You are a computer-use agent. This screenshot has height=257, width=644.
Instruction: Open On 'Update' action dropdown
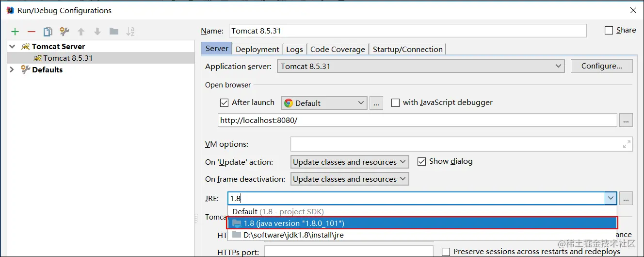point(350,162)
